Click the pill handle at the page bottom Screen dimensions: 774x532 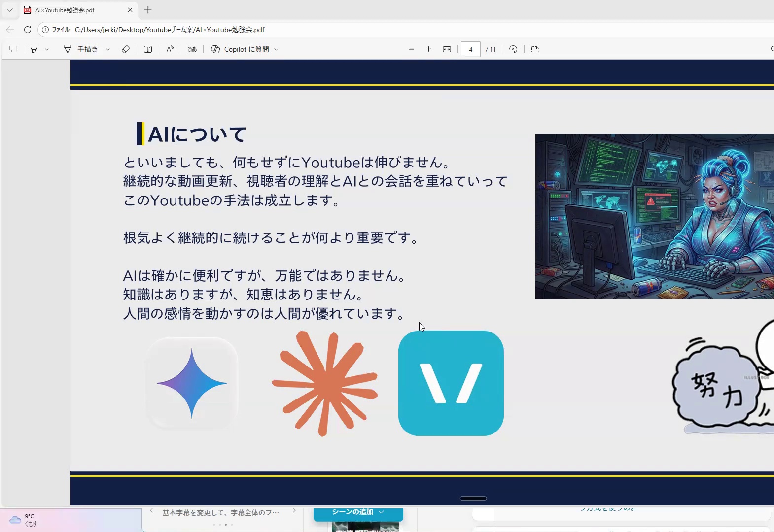coord(473,499)
